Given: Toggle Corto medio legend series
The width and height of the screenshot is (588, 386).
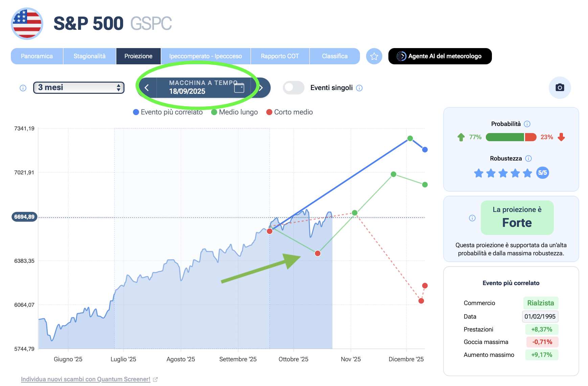Looking at the screenshot, I should [290, 112].
